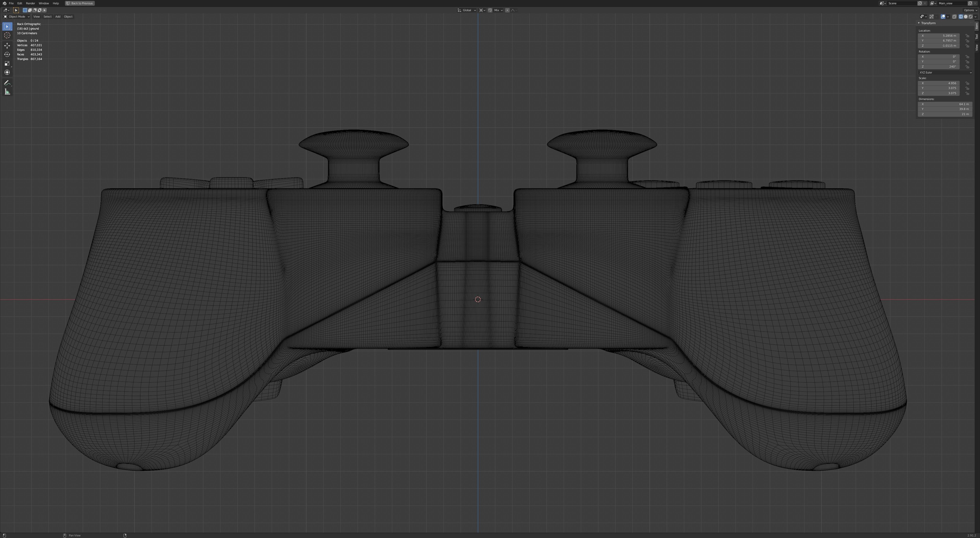Screen dimensions: 980x538
Task: Switch to solid viewport shading
Action: 965,17
